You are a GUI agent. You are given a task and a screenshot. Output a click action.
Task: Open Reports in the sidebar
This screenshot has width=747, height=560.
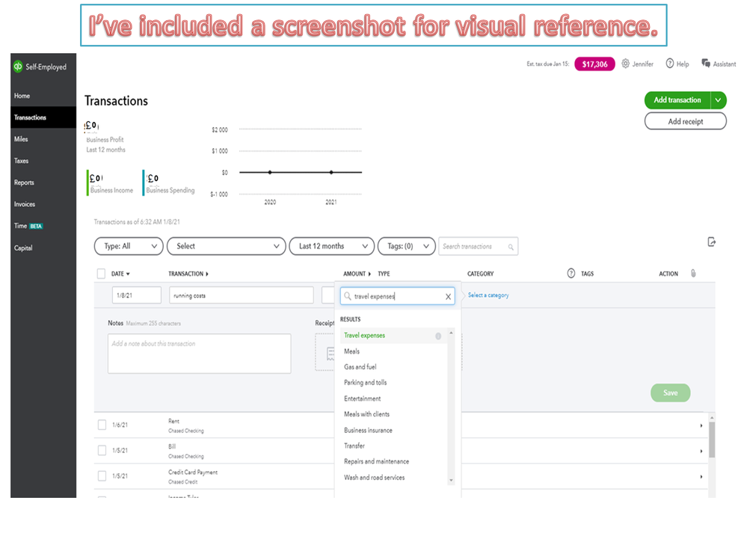[43, 182]
